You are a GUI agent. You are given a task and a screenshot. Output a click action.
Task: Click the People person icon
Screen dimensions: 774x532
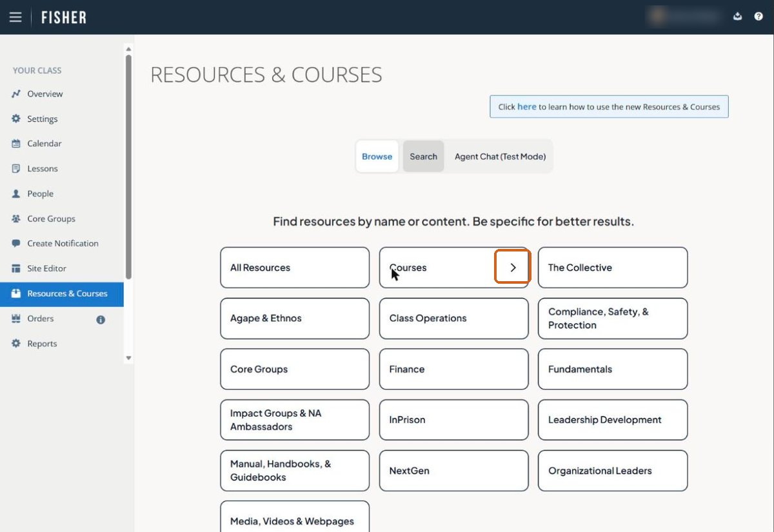16,194
